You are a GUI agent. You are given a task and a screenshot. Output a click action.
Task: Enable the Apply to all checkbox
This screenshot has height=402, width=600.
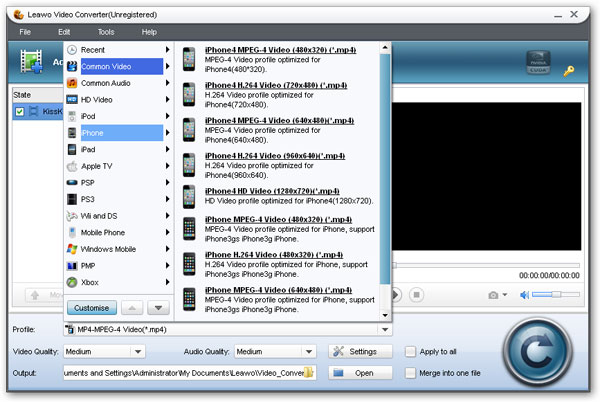(x=410, y=351)
